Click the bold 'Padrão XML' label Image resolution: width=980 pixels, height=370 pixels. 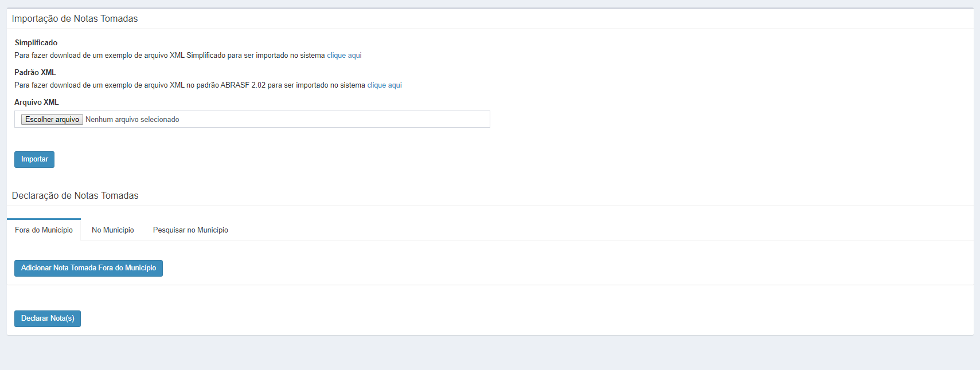pyautogui.click(x=35, y=73)
